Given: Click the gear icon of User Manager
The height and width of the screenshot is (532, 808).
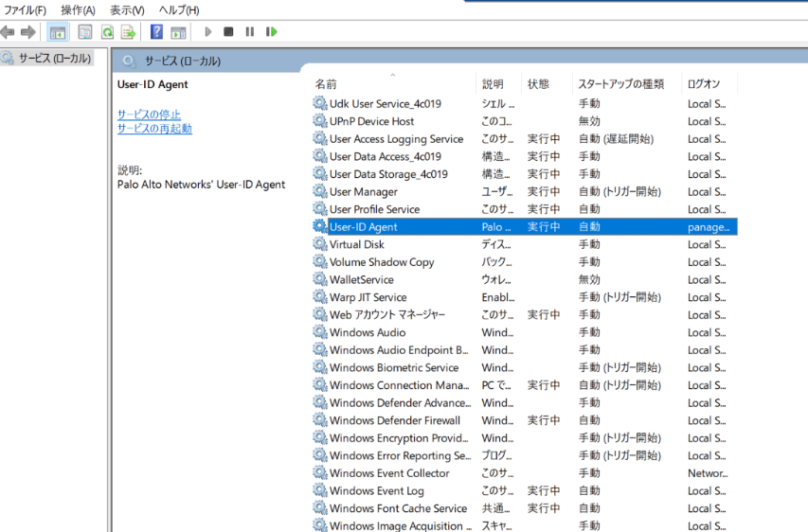Looking at the screenshot, I should (x=320, y=191).
